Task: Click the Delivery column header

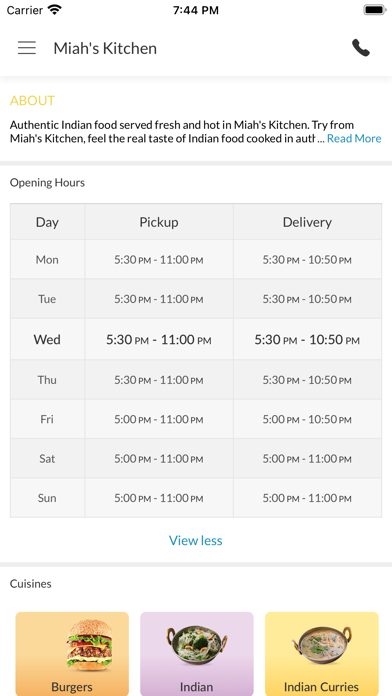Action: tap(307, 222)
